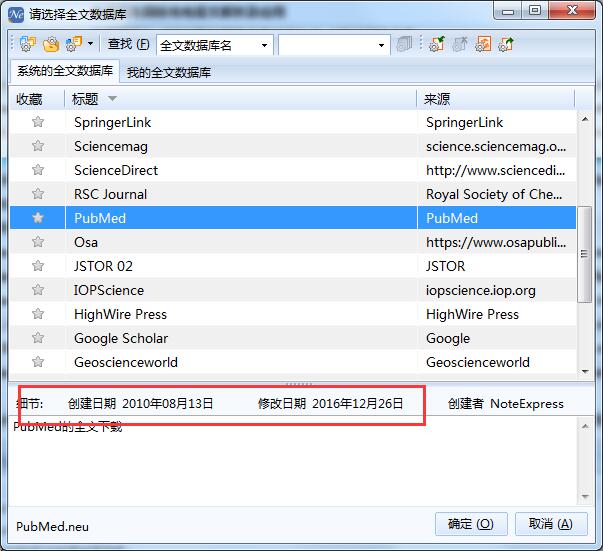Select the PubMed title row
Screen dimensions: 603x551
241,218
